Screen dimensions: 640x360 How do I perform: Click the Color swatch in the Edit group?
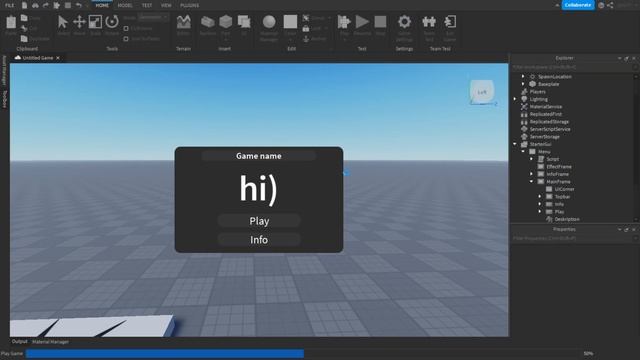tap(290, 22)
